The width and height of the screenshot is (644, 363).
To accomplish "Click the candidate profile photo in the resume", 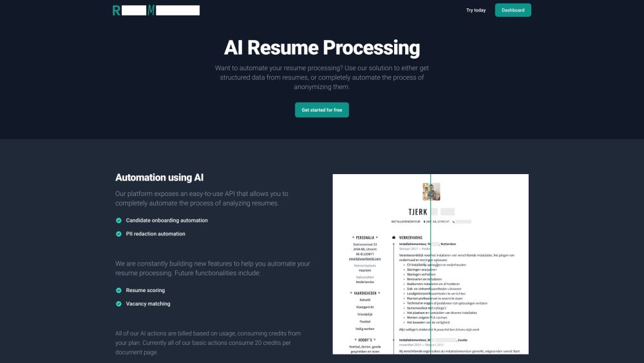I will tap(431, 191).
